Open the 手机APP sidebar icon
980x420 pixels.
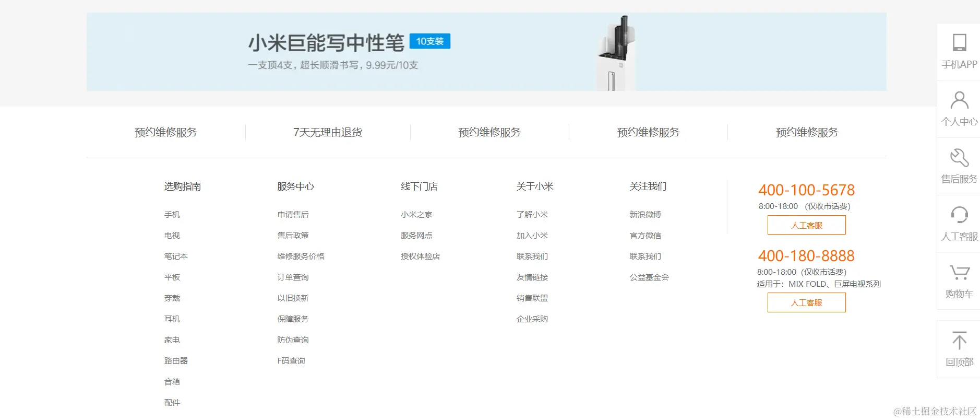point(959,42)
